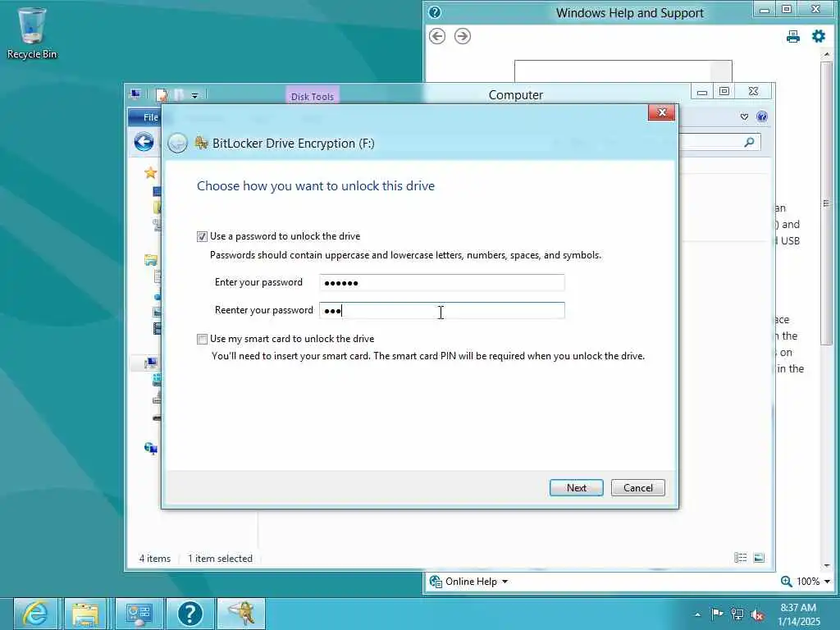Click the Help window scroll up arrow

[827, 54]
